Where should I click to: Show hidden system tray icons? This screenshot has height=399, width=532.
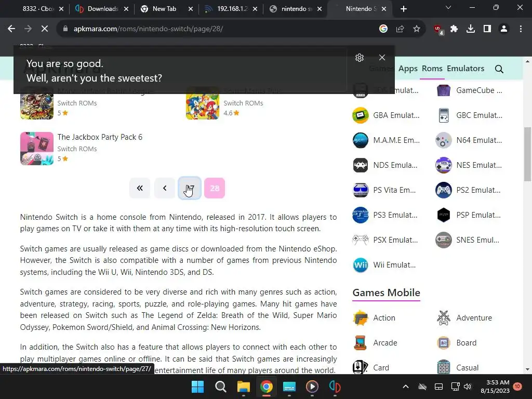coord(405,387)
